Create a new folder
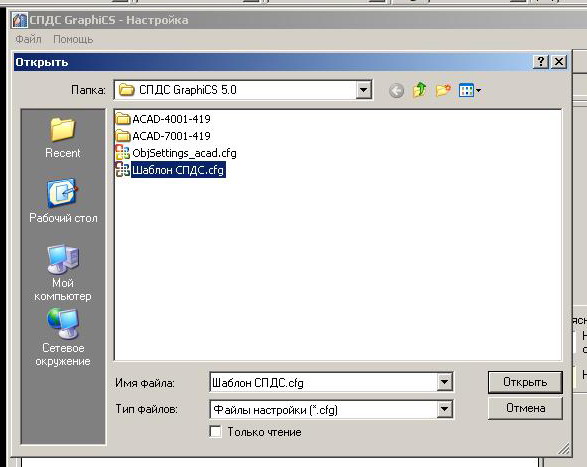The height and width of the screenshot is (467, 587). [x=443, y=90]
